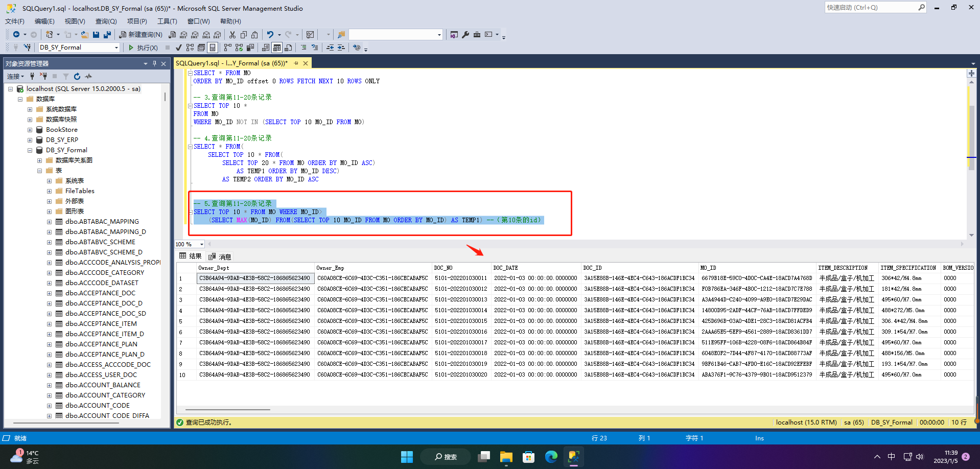Toggle pin on SQLQuery1.sql tab
Image resolution: width=980 pixels, height=469 pixels.
296,63
